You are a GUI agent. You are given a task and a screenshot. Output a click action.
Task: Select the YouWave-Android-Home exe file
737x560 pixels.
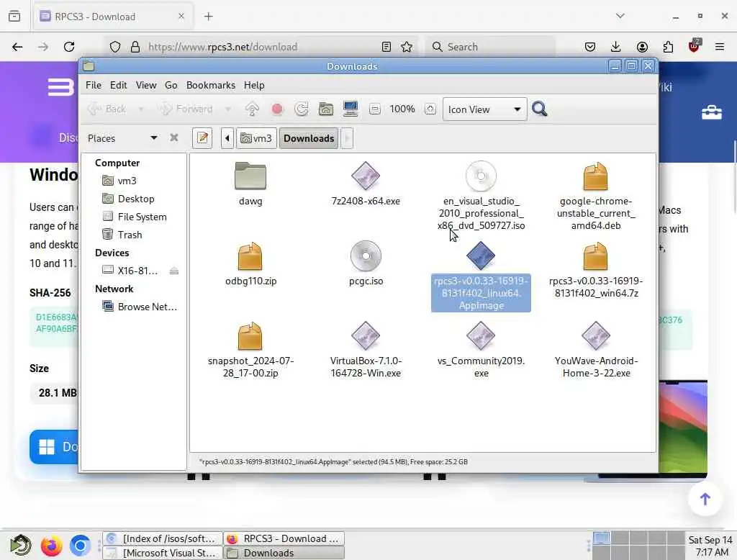click(x=595, y=335)
